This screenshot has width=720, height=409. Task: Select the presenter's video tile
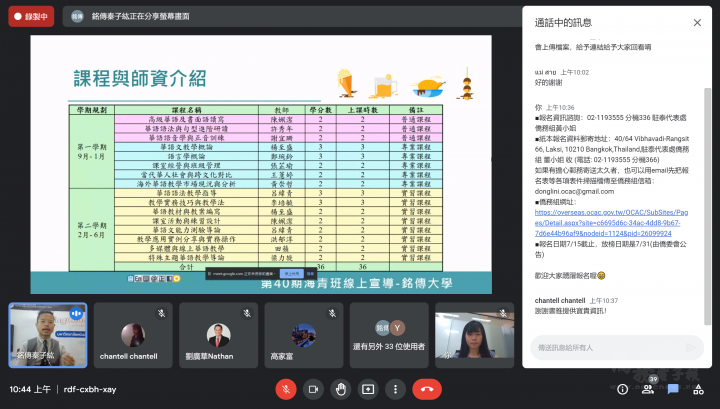[48, 335]
